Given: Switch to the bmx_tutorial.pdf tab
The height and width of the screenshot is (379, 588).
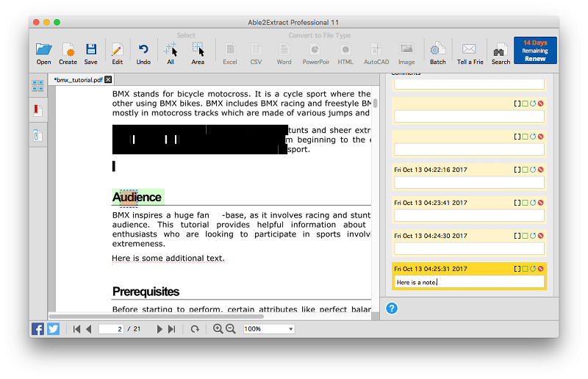Looking at the screenshot, I should coord(78,80).
